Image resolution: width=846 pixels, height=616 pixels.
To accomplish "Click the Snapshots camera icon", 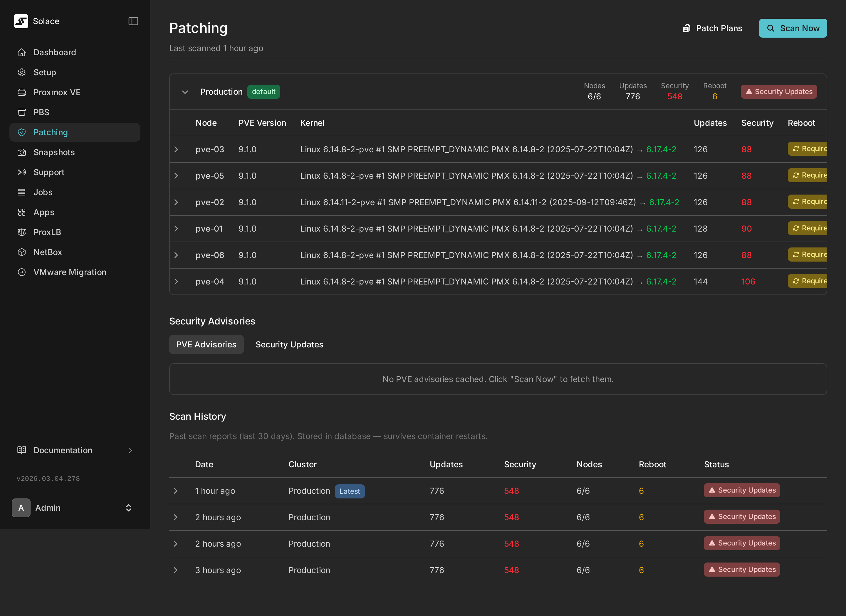I will pyautogui.click(x=22, y=152).
